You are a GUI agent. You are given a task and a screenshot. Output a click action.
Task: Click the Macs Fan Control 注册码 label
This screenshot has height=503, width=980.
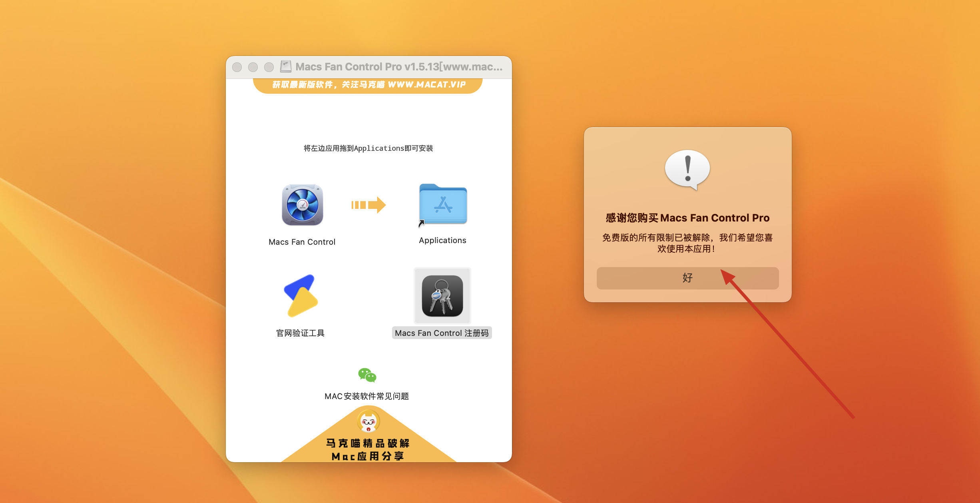442,333
